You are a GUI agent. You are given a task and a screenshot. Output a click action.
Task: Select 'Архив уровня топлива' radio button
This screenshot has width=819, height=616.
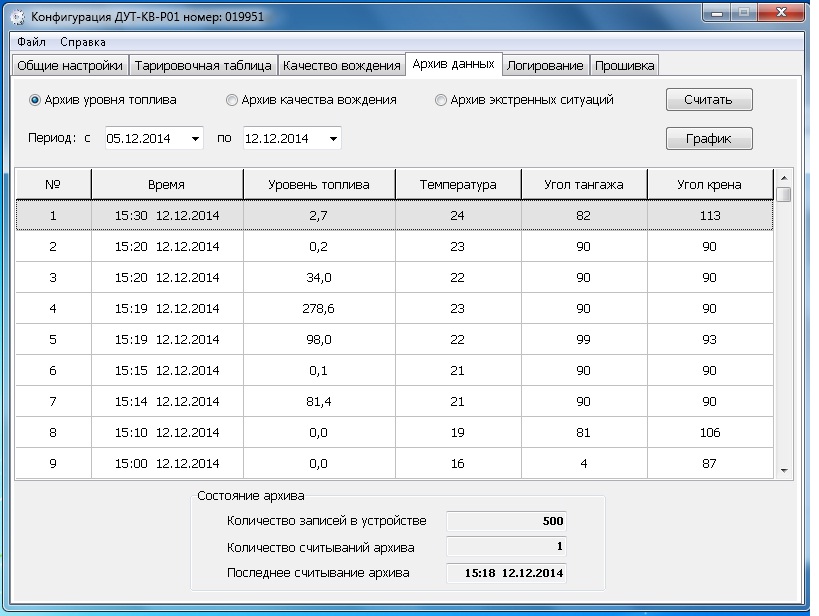pyautogui.click(x=36, y=100)
